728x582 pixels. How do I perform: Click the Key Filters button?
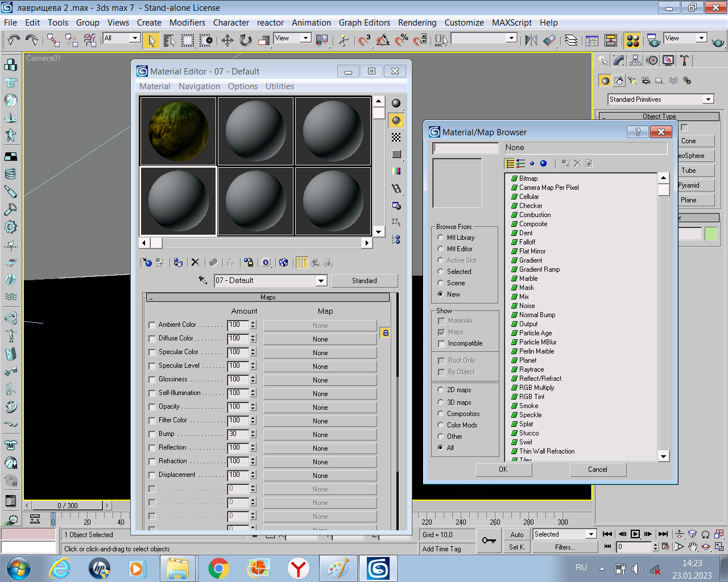click(x=564, y=547)
